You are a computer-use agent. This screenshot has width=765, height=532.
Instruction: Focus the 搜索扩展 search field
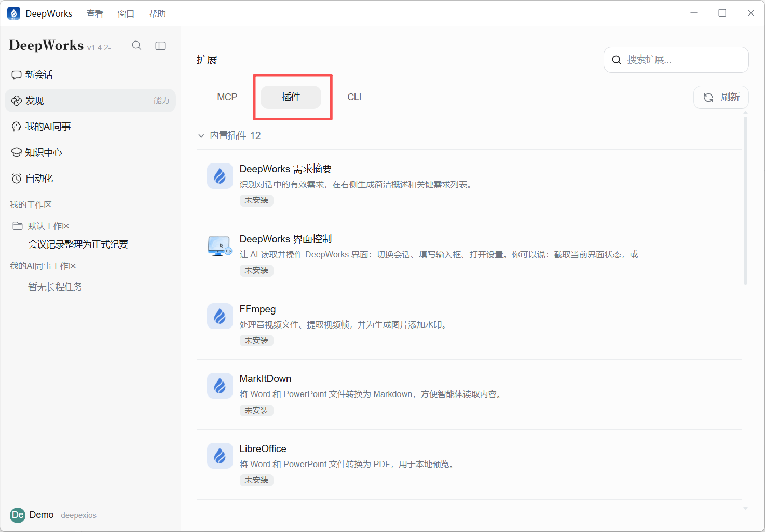pyautogui.click(x=676, y=60)
